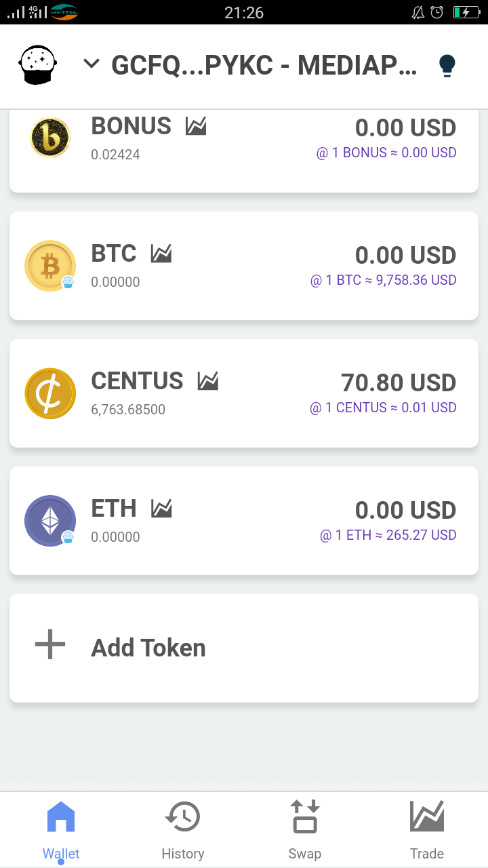Open the BTC price chart icon

click(x=161, y=254)
